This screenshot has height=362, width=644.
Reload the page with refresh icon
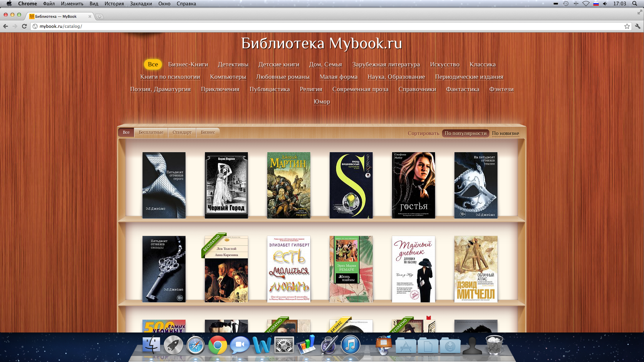(x=24, y=26)
